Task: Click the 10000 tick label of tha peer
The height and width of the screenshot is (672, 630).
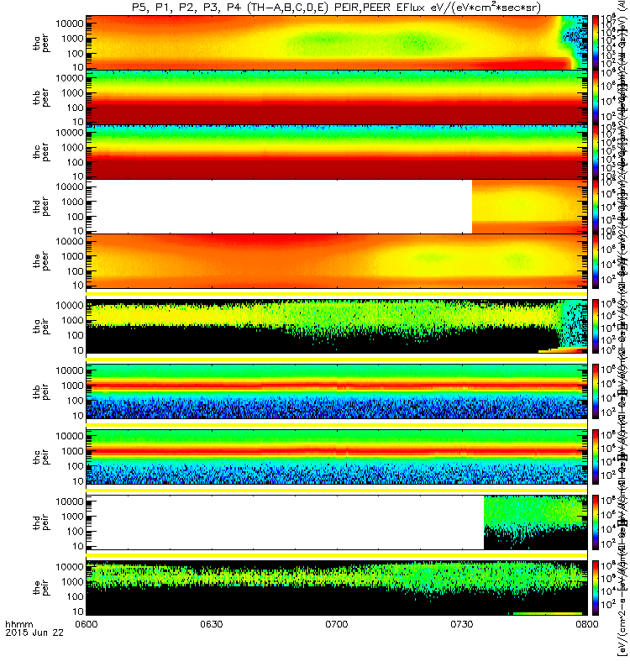Action: click(x=70, y=24)
